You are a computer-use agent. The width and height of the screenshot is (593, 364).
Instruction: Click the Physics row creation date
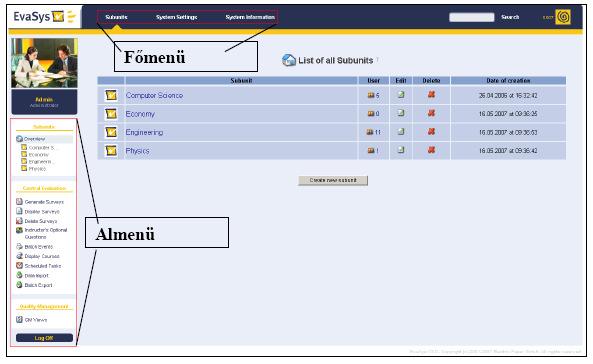508,151
